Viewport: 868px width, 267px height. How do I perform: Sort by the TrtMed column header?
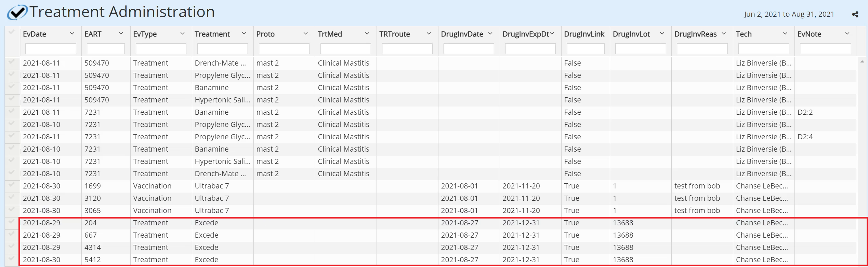point(330,34)
